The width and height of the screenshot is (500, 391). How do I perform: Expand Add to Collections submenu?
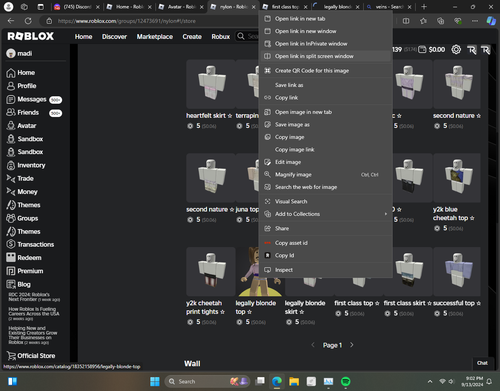pyautogui.click(x=326, y=214)
